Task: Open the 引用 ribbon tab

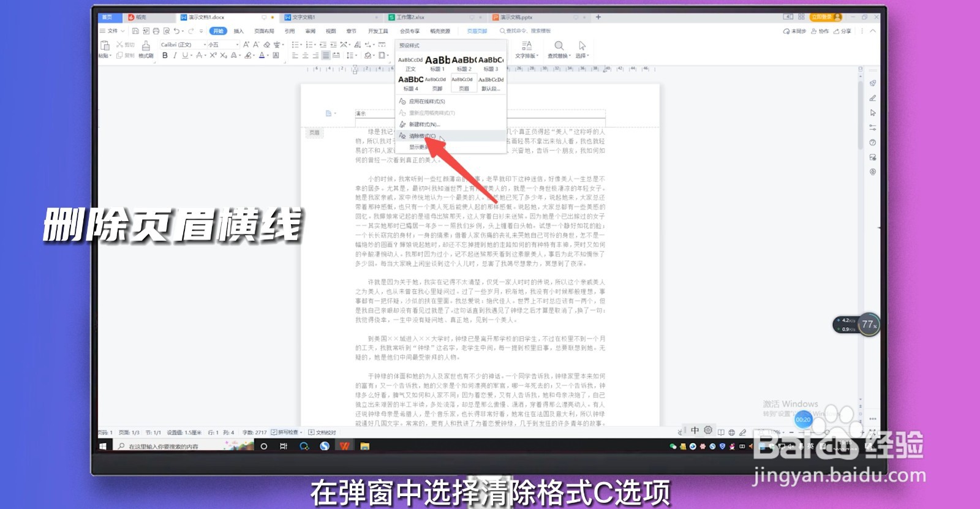Action: point(290,31)
